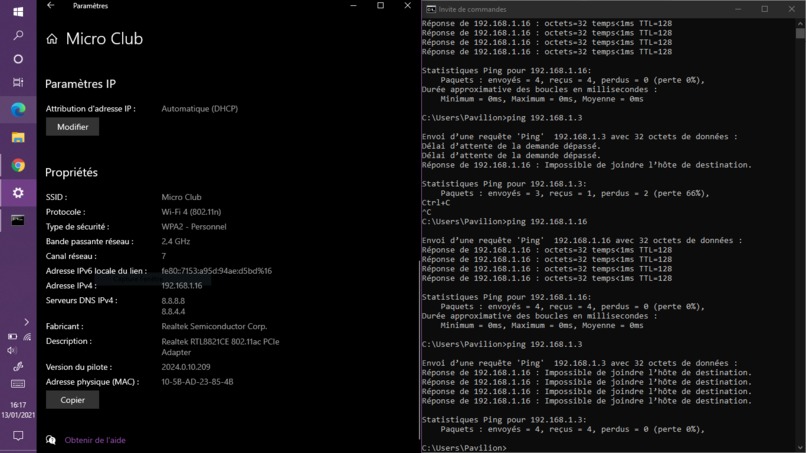Go to Settings home beside Micro Club
806x453 pixels.
click(52, 39)
